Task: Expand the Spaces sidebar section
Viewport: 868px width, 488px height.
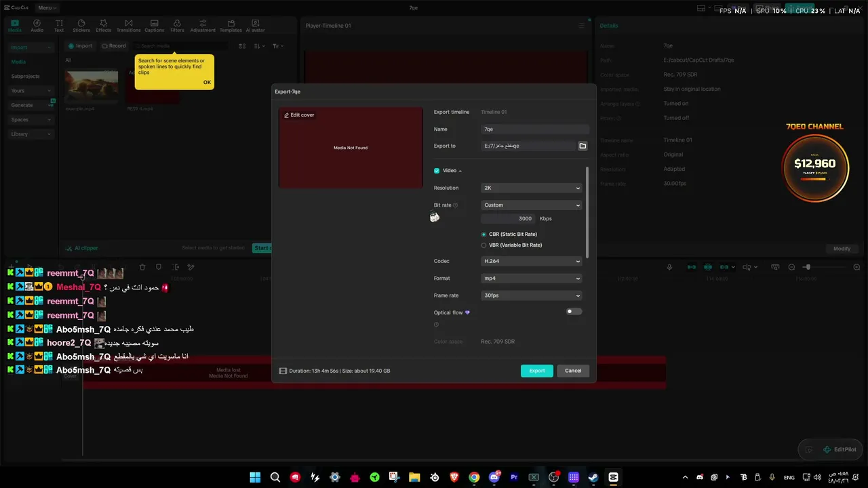Action: click(x=31, y=120)
